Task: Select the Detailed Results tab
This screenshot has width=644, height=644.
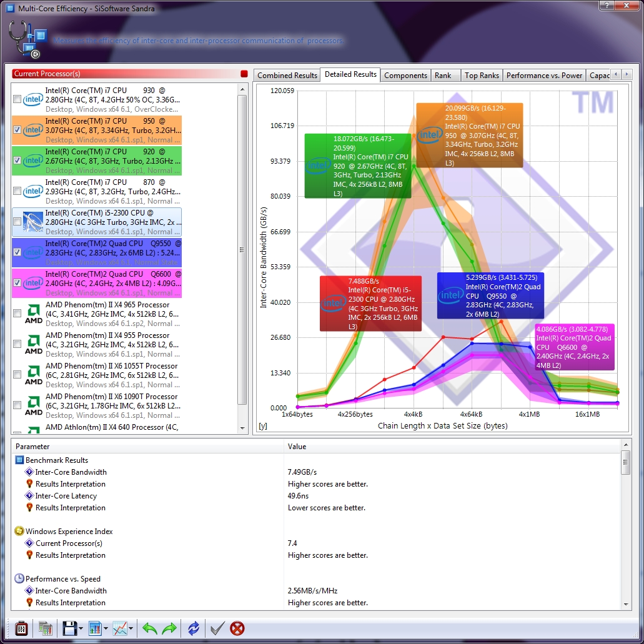Action: point(350,74)
